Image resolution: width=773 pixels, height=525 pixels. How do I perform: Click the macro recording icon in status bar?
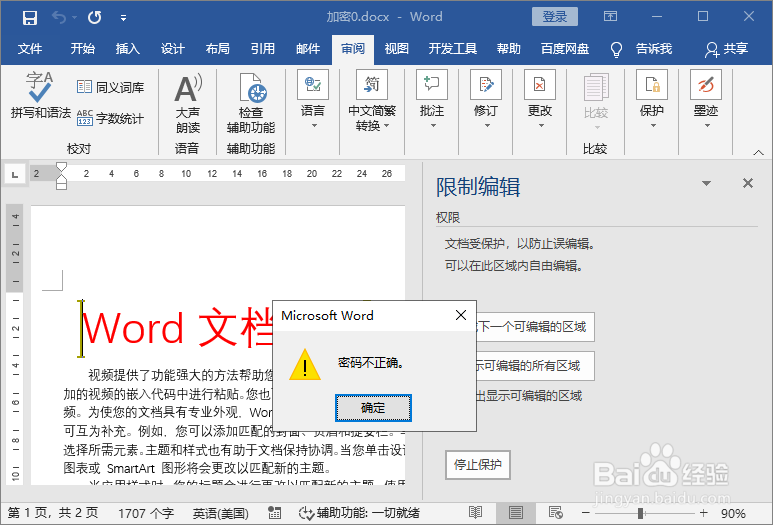point(275,513)
